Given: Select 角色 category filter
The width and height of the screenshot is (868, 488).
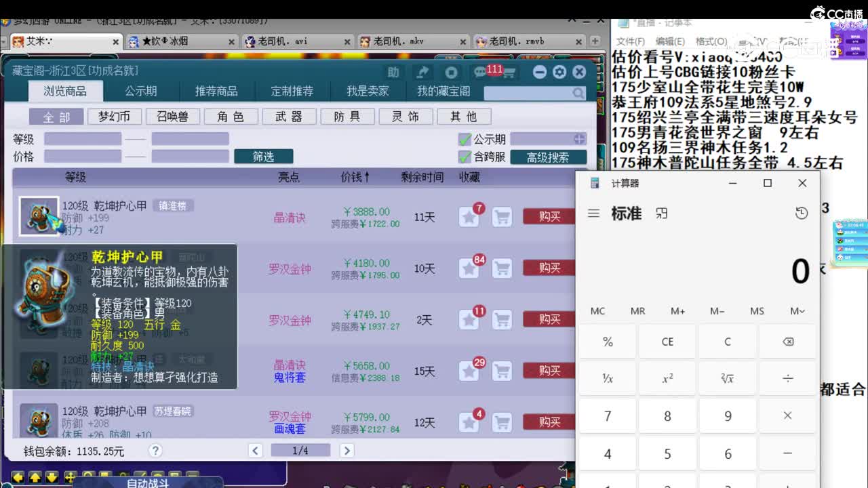Looking at the screenshot, I should coord(231,117).
